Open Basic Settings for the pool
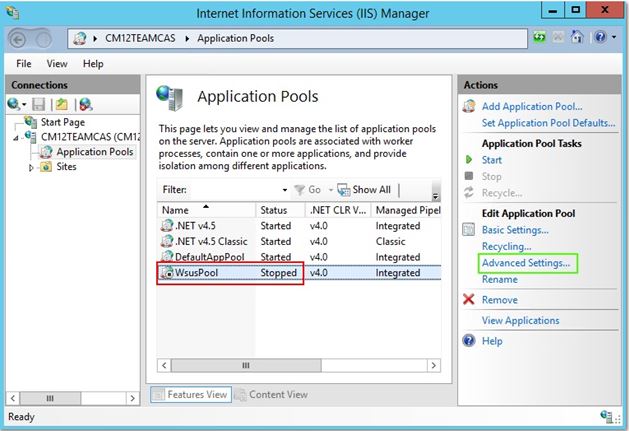The height and width of the screenshot is (431, 629). tap(515, 230)
